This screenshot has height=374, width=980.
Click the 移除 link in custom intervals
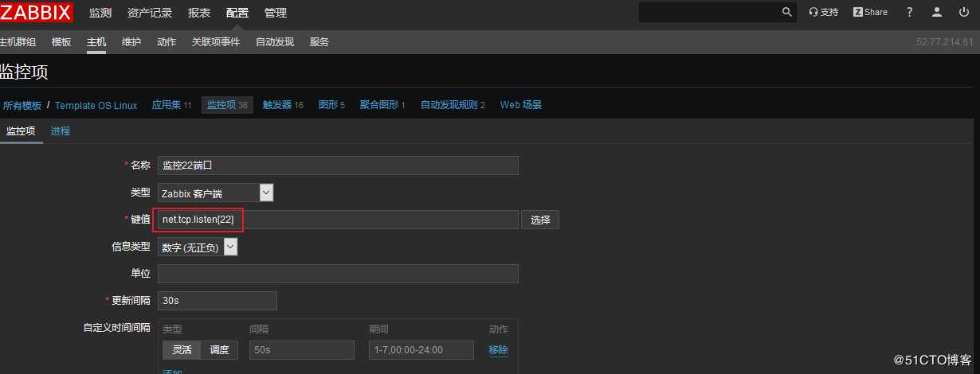point(498,350)
